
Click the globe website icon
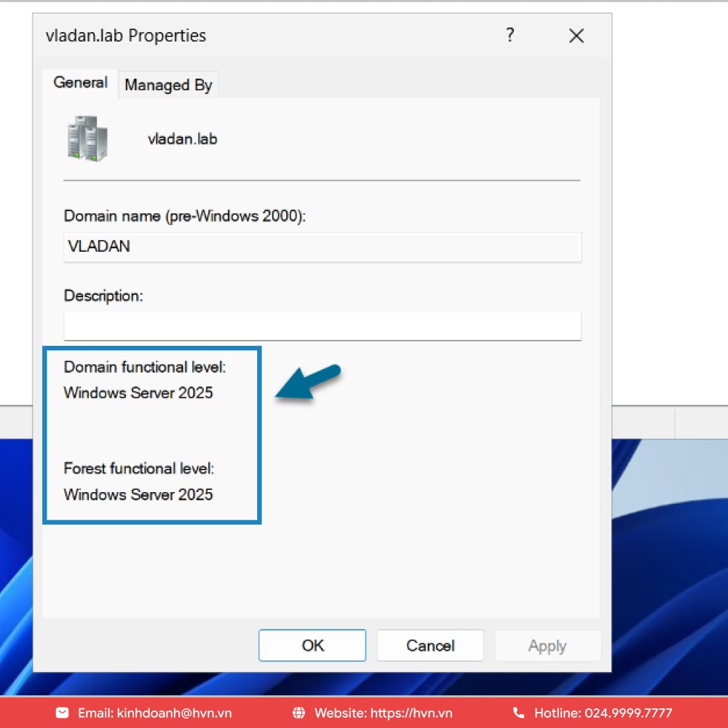(x=298, y=713)
